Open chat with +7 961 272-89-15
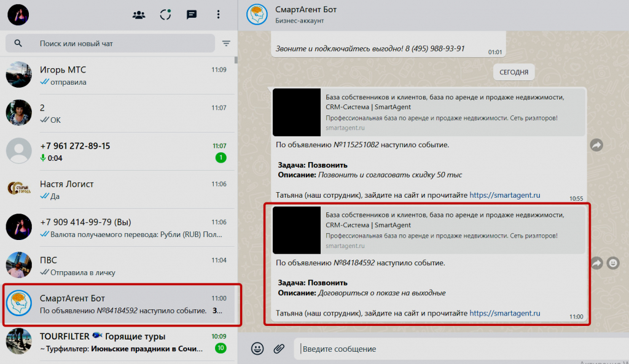The width and height of the screenshot is (629, 364). click(119, 152)
